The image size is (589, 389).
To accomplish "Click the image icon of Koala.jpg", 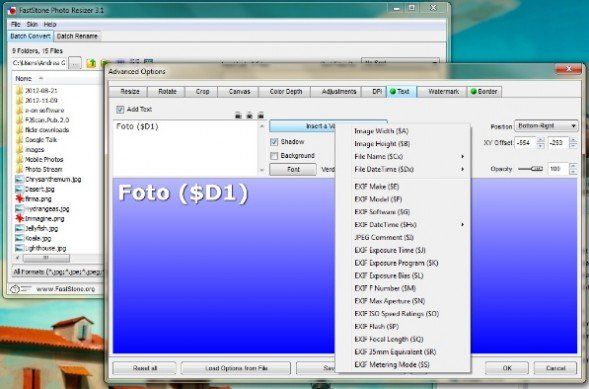I will (20, 238).
